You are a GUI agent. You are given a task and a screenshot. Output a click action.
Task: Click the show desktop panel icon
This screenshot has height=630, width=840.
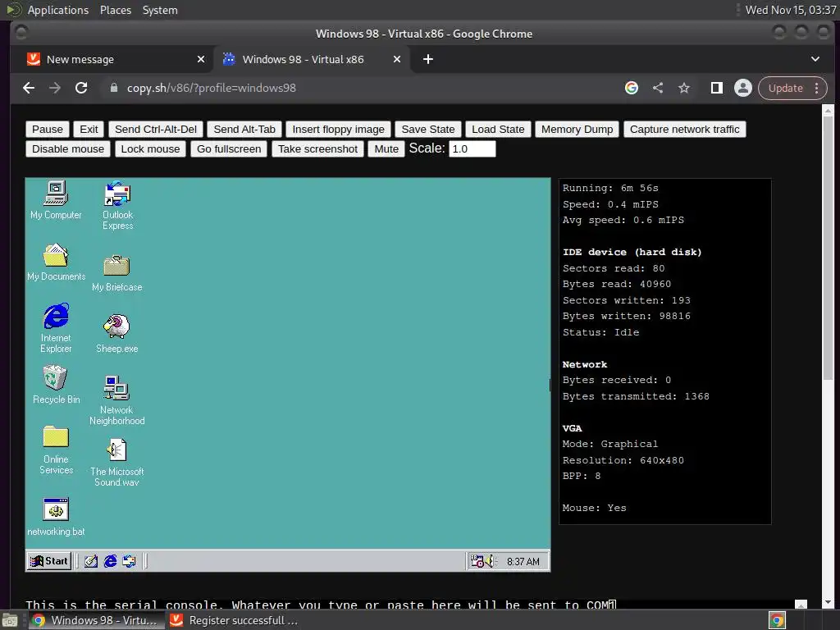coord(10,620)
